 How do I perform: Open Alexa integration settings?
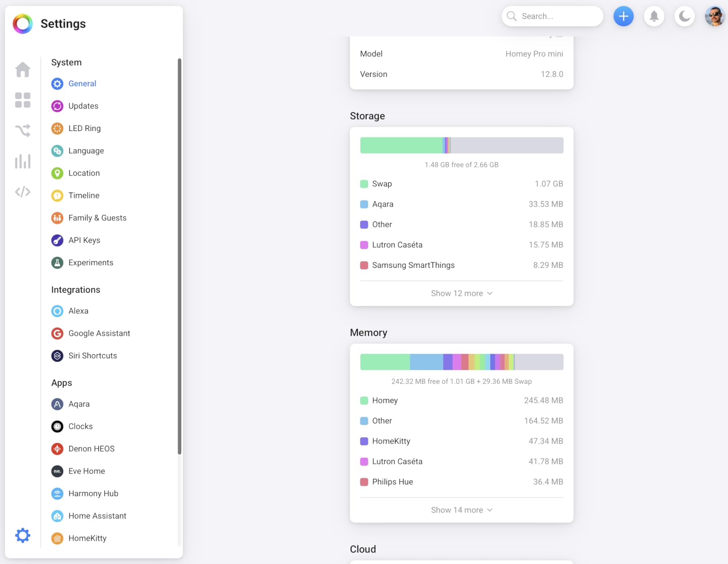78,311
